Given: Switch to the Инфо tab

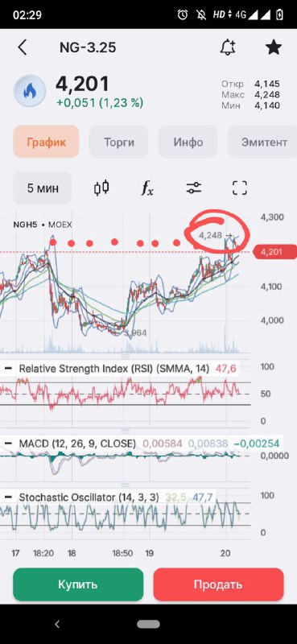Looking at the screenshot, I should [188, 142].
